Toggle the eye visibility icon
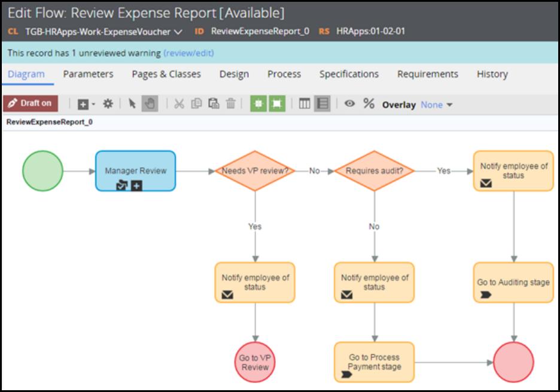This screenshot has width=560, height=392. [350, 104]
